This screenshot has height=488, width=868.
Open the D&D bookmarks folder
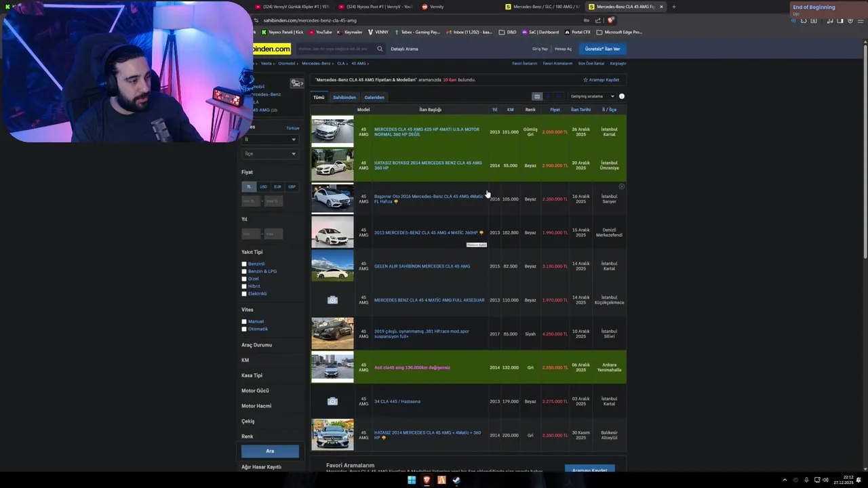[x=508, y=32]
